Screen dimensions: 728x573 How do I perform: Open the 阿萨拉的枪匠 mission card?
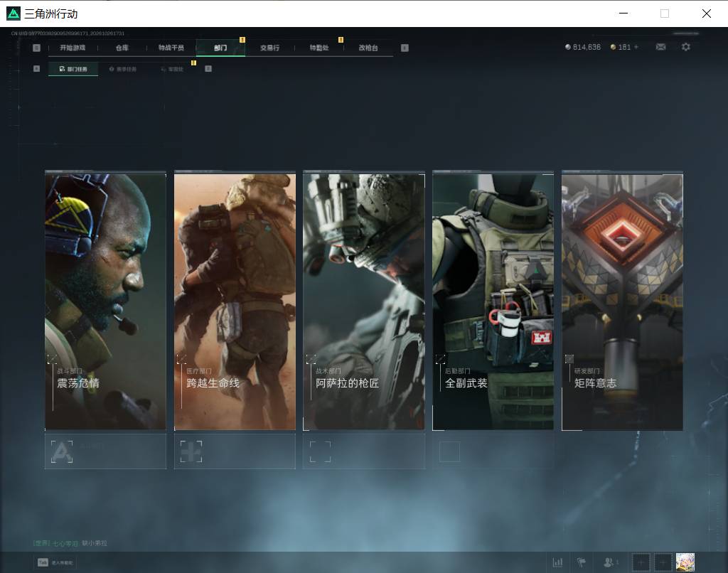tap(364, 301)
